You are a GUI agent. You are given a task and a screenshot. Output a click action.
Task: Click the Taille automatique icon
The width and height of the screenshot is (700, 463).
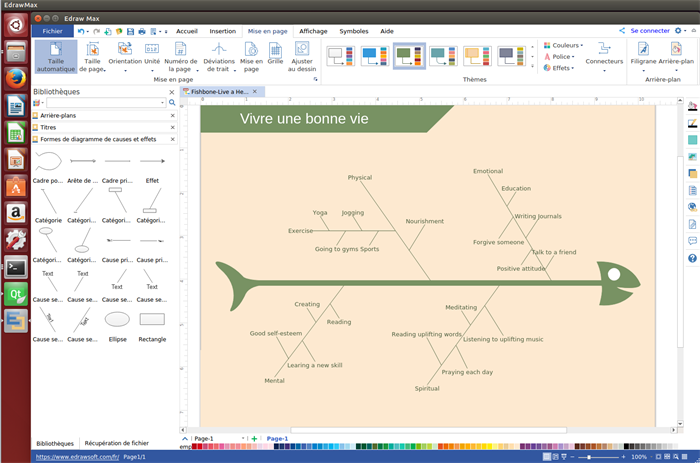[x=55, y=56]
